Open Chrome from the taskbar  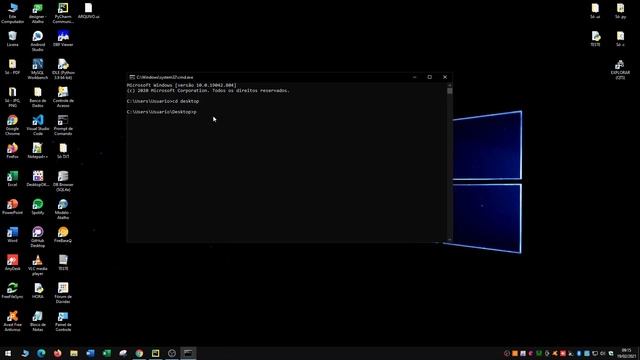pos(139,353)
